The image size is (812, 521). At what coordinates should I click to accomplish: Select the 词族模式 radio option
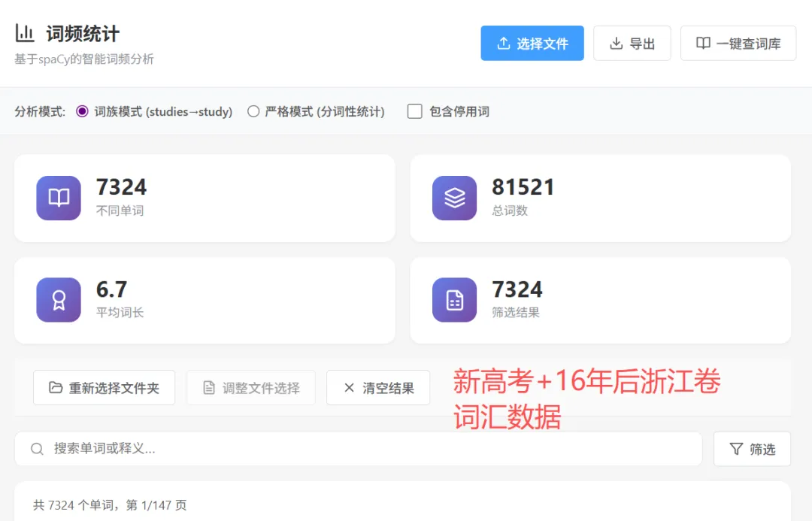81,111
